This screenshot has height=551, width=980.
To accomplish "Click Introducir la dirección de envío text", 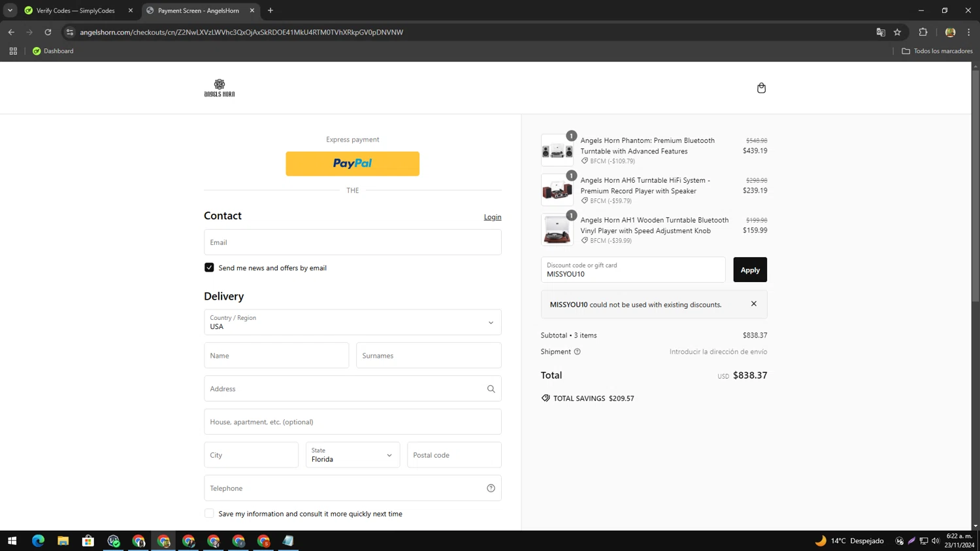I will coord(718,352).
